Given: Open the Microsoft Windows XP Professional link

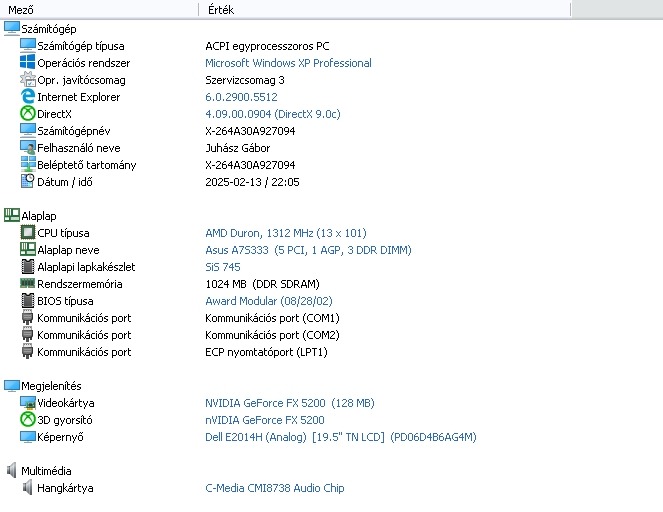Looking at the screenshot, I should (x=288, y=63).
